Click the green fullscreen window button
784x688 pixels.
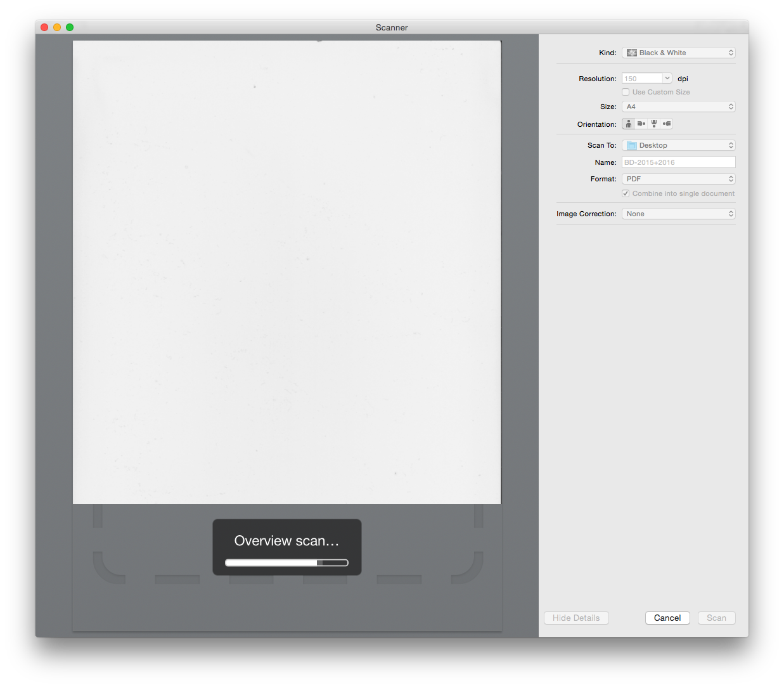click(x=70, y=27)
